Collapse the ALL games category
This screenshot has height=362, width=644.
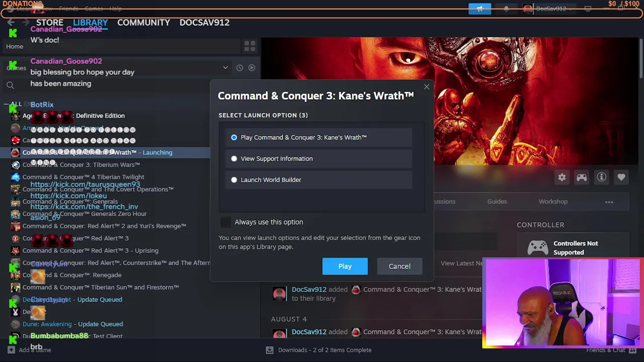6,105
